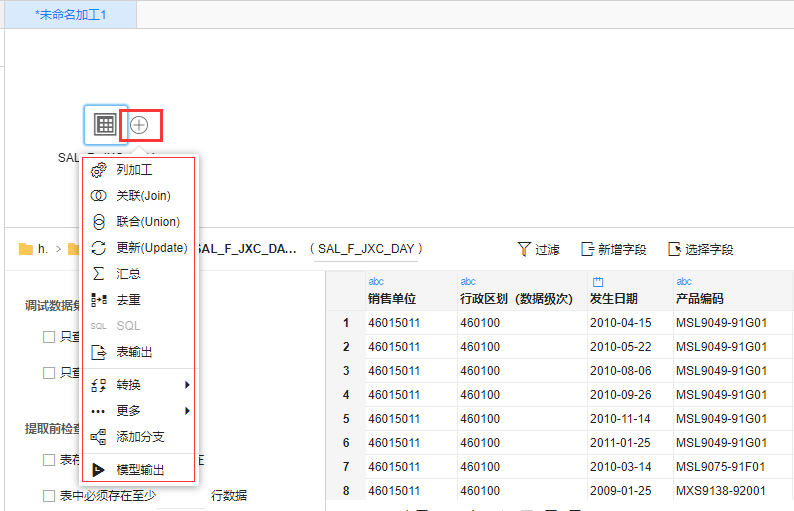The image size is (794, 511).
Task: Choose 关联(Join) in the menu
Action: pos(143,196)
